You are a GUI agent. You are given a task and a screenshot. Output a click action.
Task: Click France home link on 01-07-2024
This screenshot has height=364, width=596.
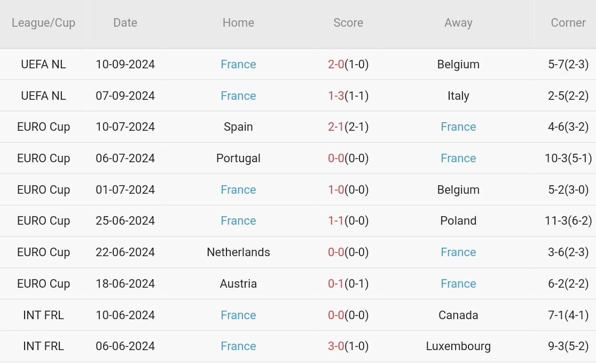tap(238, 190)
